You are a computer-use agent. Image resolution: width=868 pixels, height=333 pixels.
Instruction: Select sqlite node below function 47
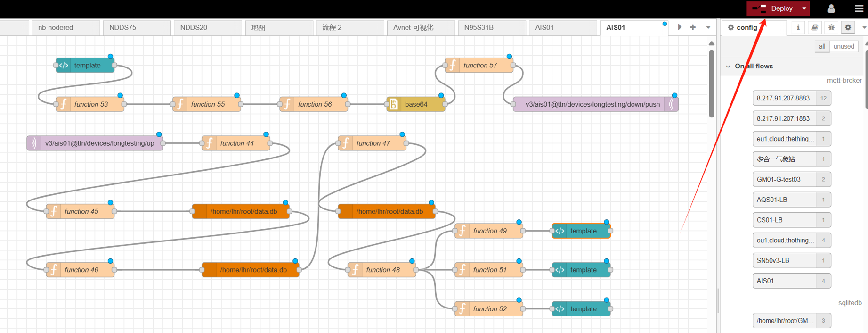[387, 211]
